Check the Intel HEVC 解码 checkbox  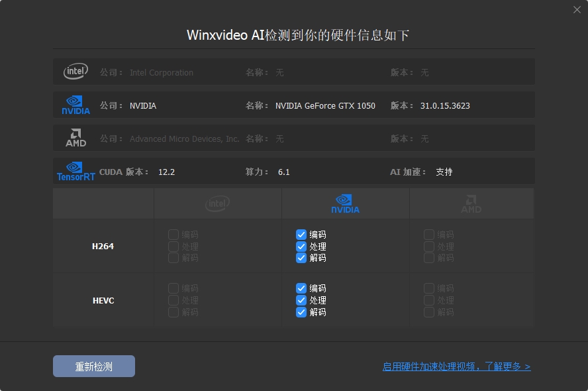click(173, 312)
